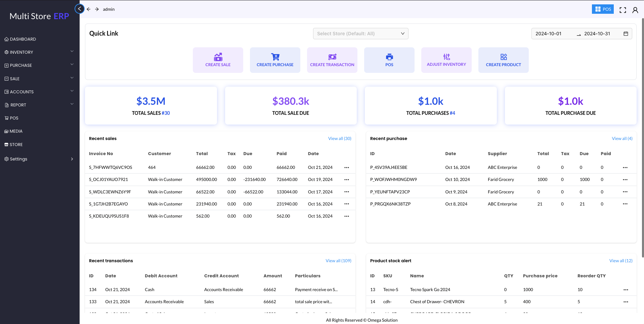Open the Store sidebar item

(x=16, y=144)
